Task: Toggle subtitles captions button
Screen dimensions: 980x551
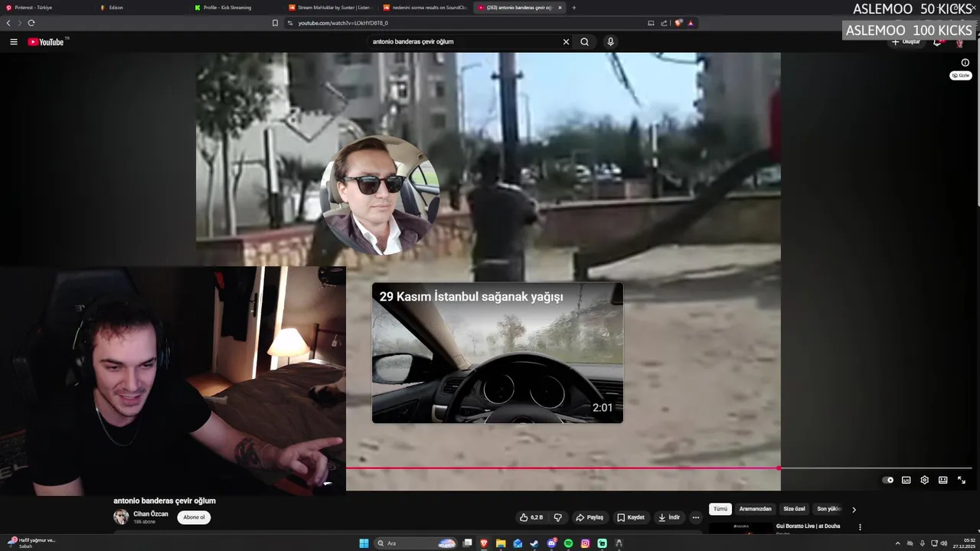Action: [x=906, y=480]
